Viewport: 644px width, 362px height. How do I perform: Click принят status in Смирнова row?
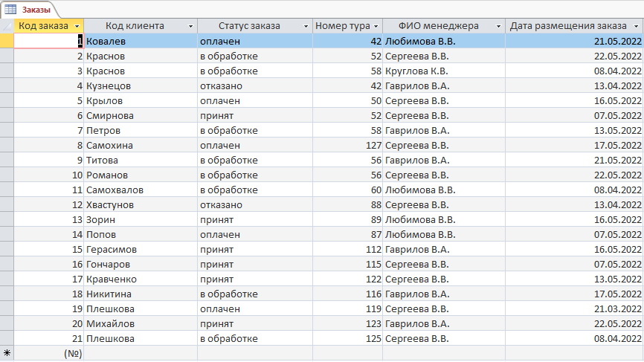pyautogui.click(x=255, y=115)
